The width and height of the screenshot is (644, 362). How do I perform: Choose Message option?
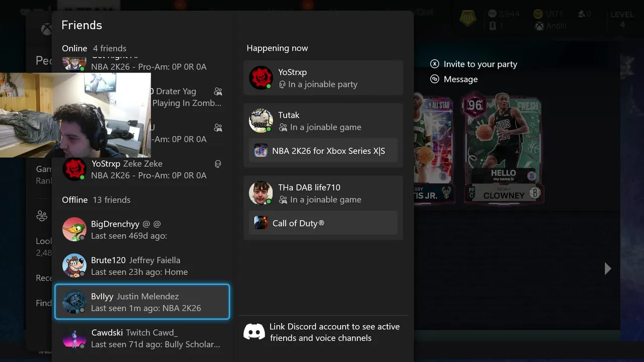coord(454,79)
